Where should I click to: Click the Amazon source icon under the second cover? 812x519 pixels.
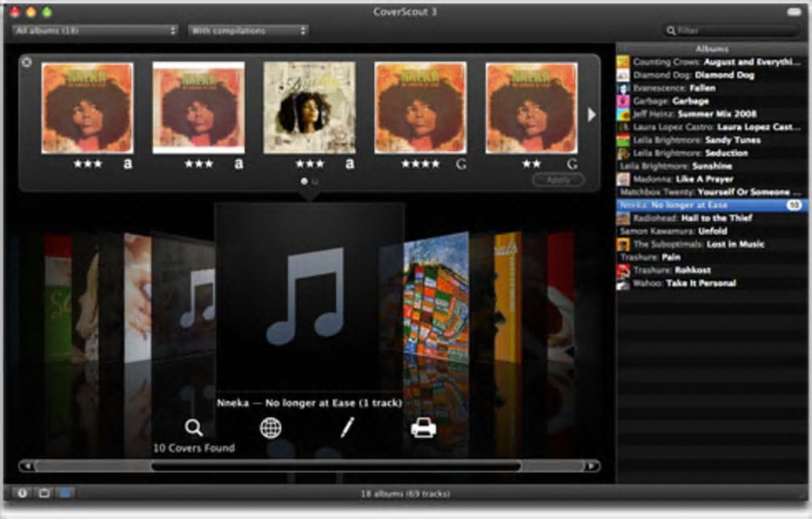(238, 164)
